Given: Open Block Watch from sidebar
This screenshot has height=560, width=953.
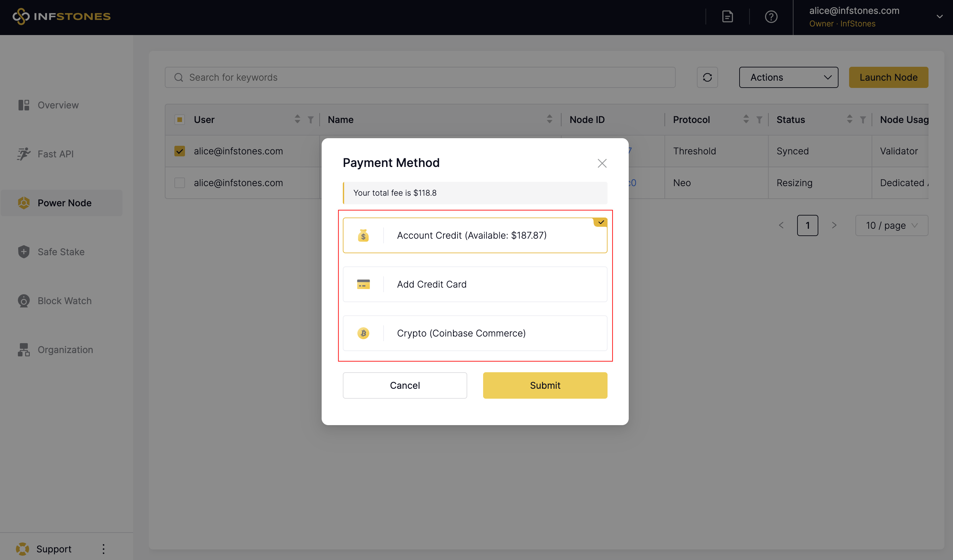Looking at the screenshot, I should 64,301.
